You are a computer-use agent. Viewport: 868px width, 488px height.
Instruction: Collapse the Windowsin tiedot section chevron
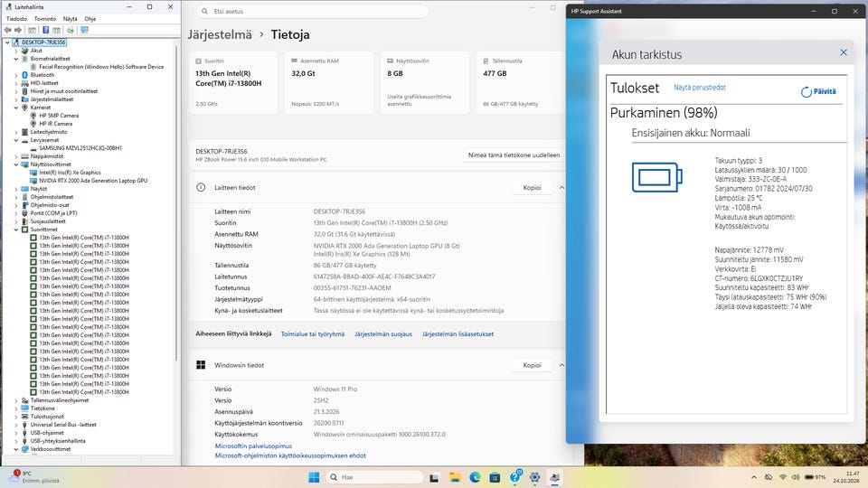pos(561,365)
